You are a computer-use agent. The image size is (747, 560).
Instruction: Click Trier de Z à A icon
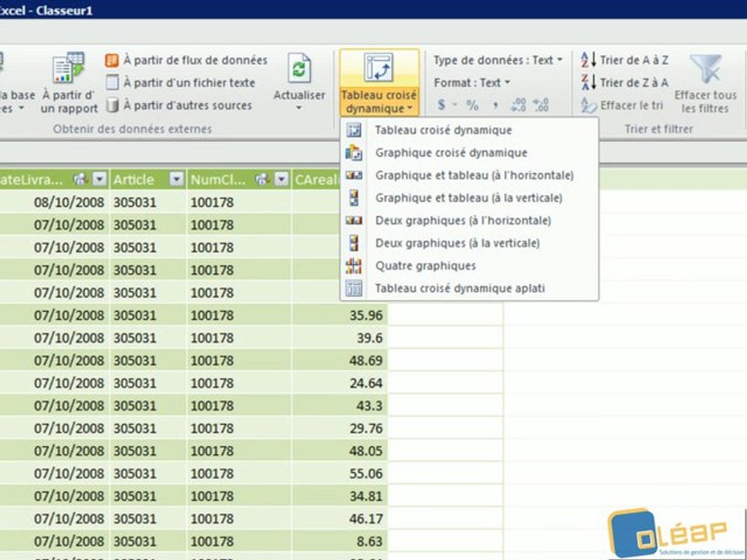588,83
